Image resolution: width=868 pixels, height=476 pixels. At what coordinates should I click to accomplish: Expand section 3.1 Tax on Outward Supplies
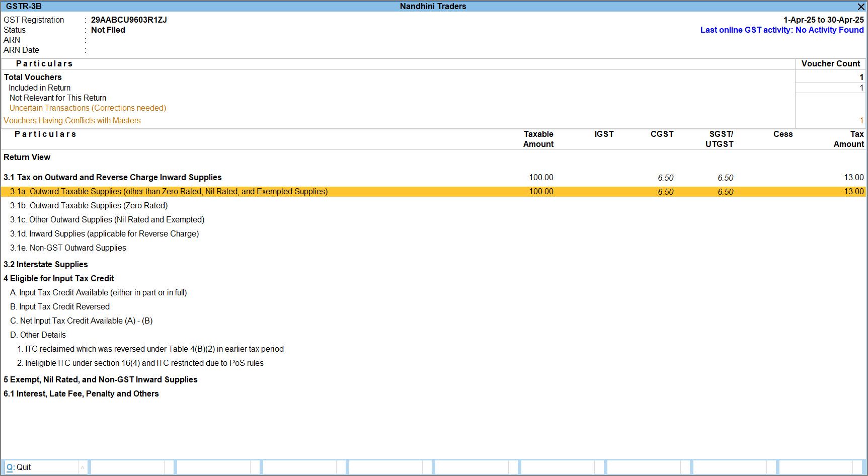(x=113, y=178)
